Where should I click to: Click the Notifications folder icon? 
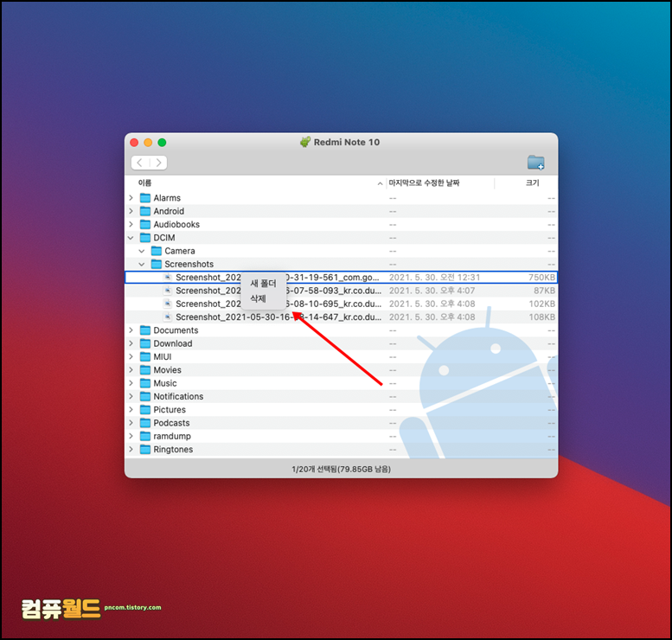coord(145,397)
